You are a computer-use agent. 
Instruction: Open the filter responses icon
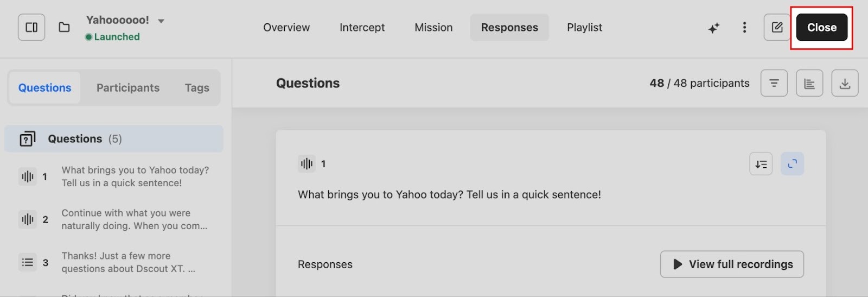point(774,83)
